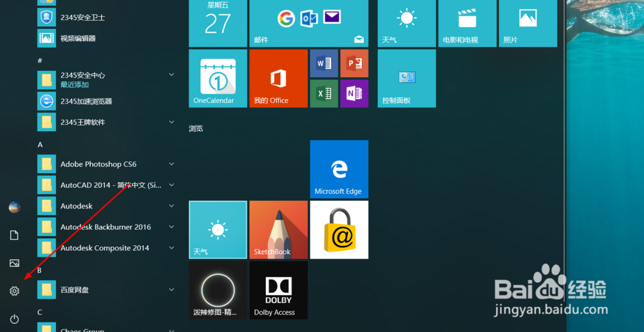The width and height of the screenshot is (644, 332).
Task: Open Pictures icon in Start sidebar
Action: [x=14, y=263]
